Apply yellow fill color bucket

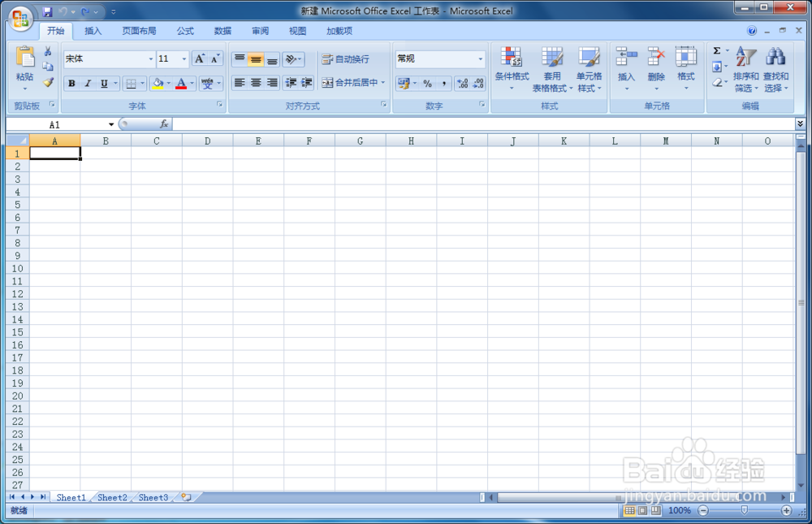click(158, 83)
